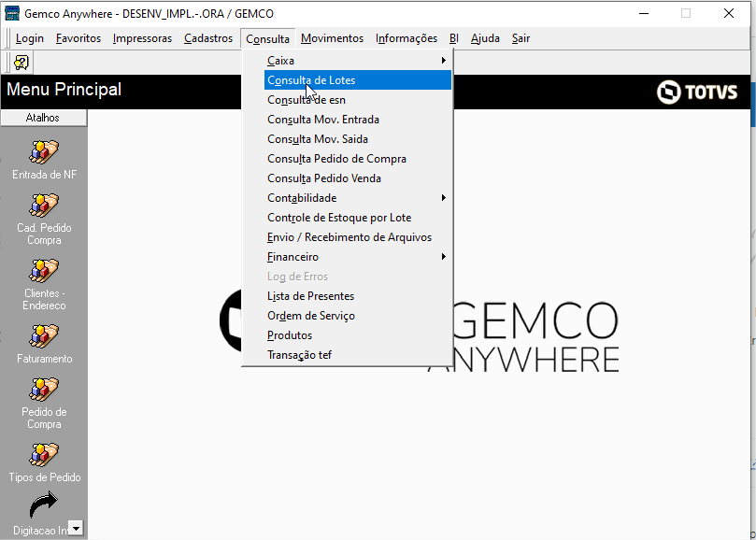Open the Informações menu
The height and width of the screenshot is (540, 756).
(407, 38)
